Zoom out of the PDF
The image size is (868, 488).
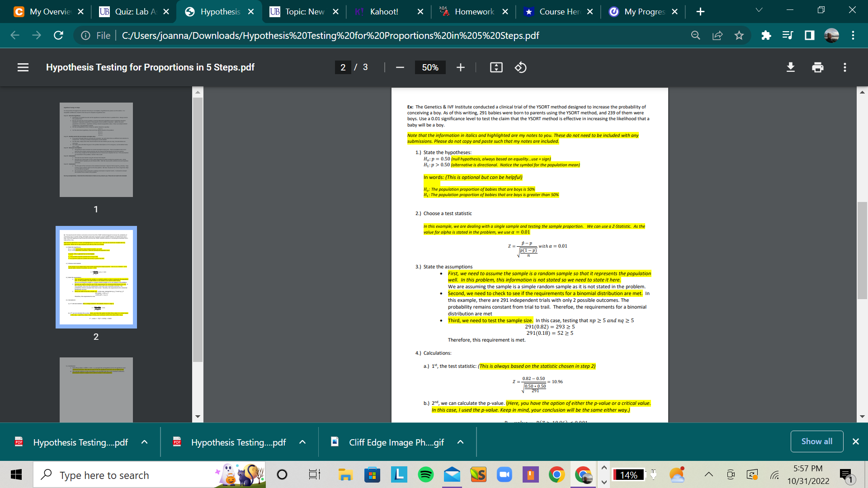tap(400, 67)
